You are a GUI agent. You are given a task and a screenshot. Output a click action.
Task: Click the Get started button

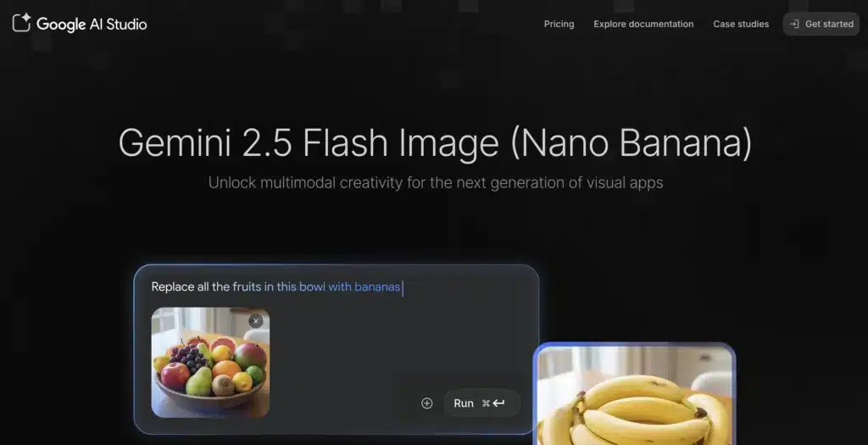[821, 25]
